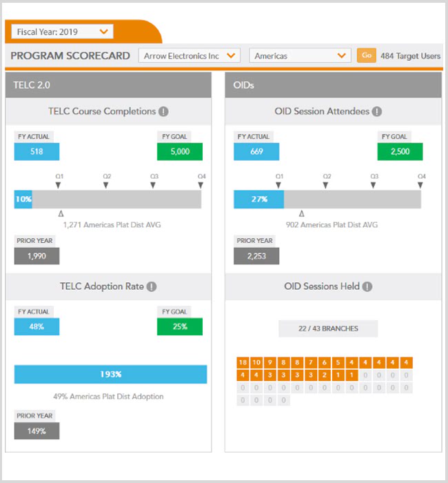Click info icon next to TELC Adoption Rate
This screenshot has height=483, width=448.
click(x=152, y=286)
